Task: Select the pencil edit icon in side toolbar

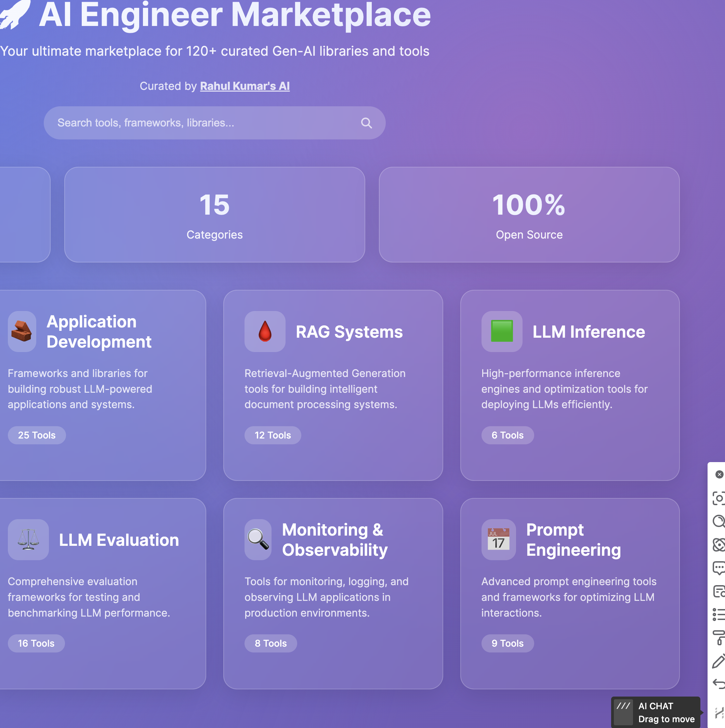Action: 719,661
